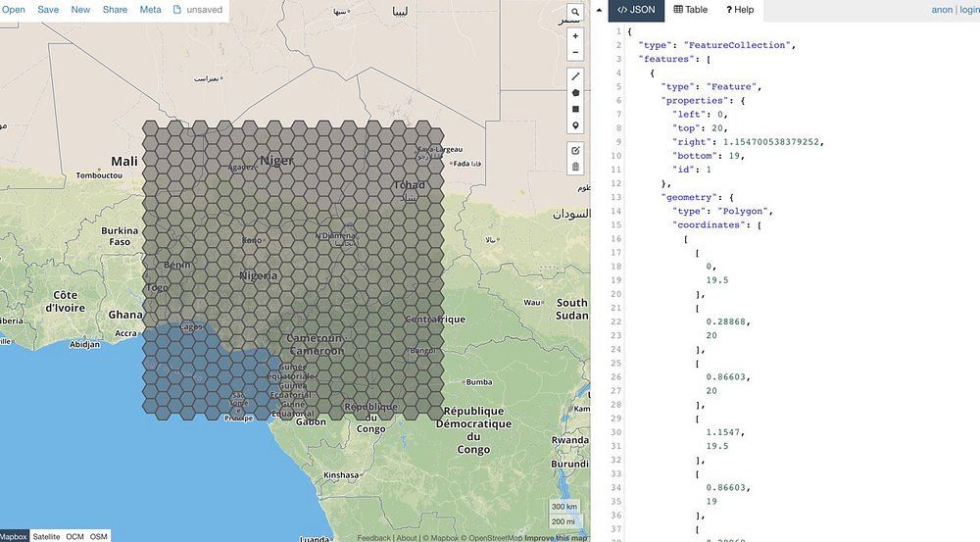Switch to the Table tab

pos(691,10)
